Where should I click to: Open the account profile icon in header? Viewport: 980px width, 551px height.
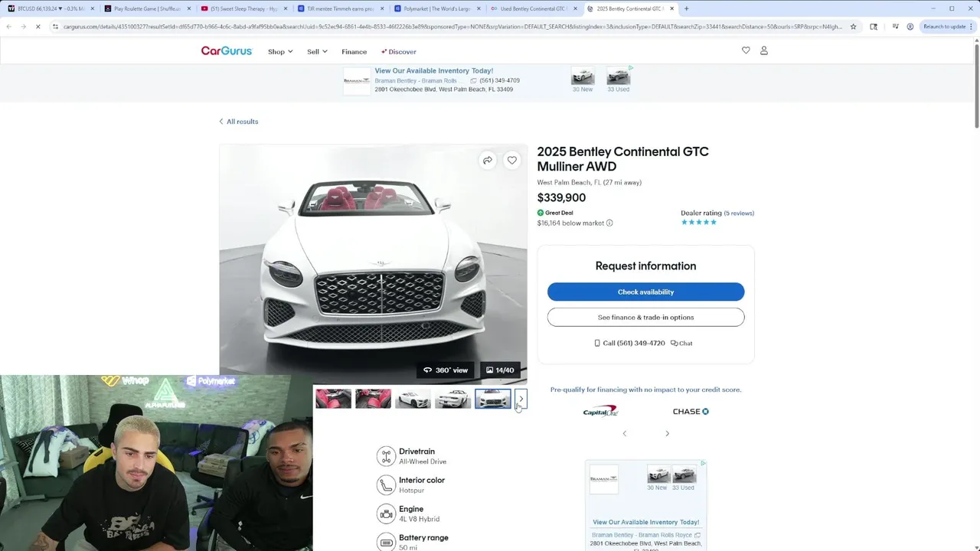(x=763, y=51)
